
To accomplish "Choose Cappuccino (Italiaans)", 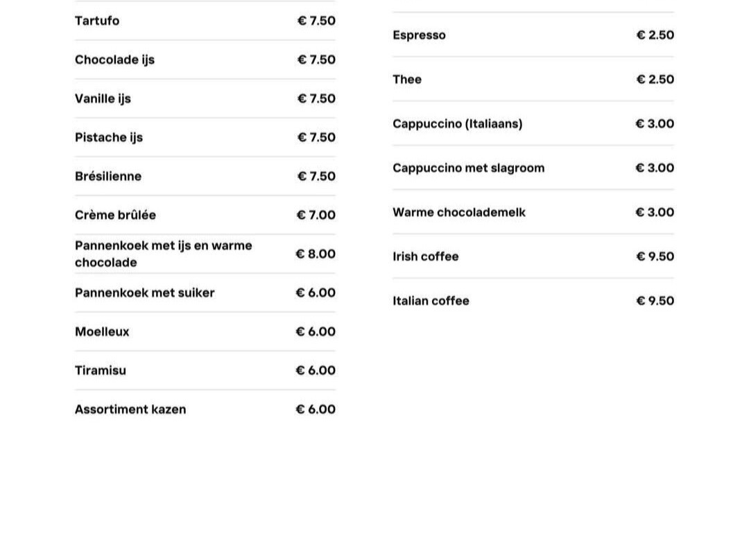I will pyautogui.click(x=457, y=123).
